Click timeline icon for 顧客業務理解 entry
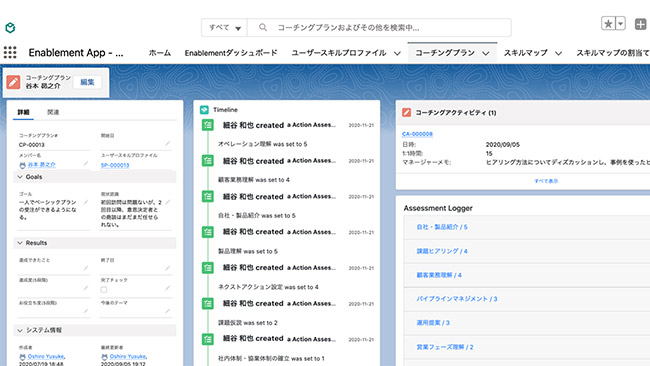The width and height of the screenshot is (650, 366). click(x=208, y=160)
